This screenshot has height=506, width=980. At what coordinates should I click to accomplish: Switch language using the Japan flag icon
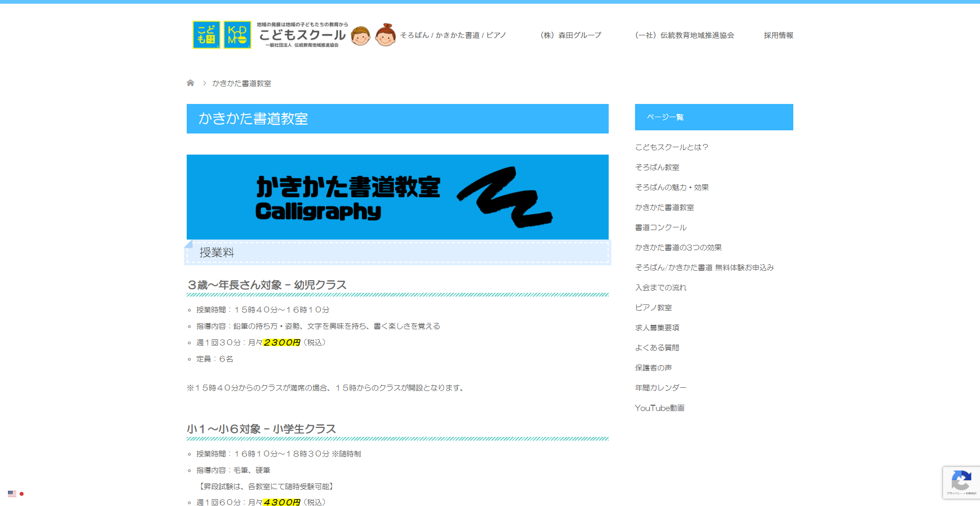(22, 494)
